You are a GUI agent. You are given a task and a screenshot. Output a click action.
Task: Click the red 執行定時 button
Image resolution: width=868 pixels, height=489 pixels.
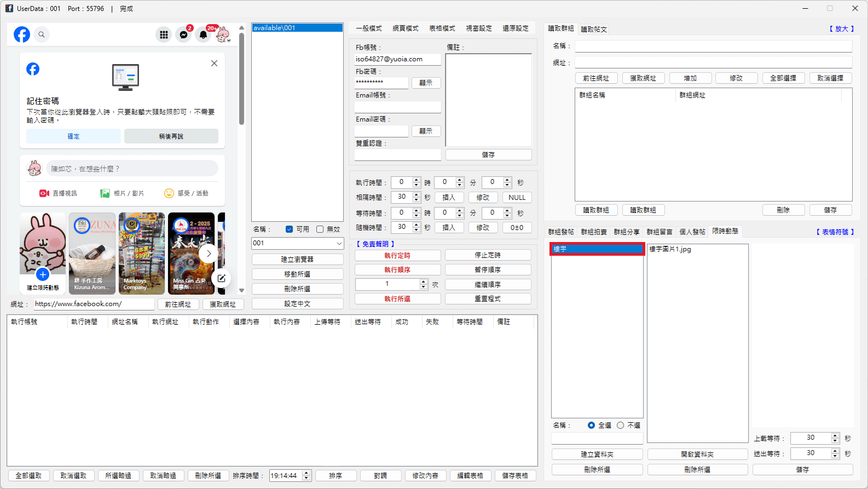point(397,255)
